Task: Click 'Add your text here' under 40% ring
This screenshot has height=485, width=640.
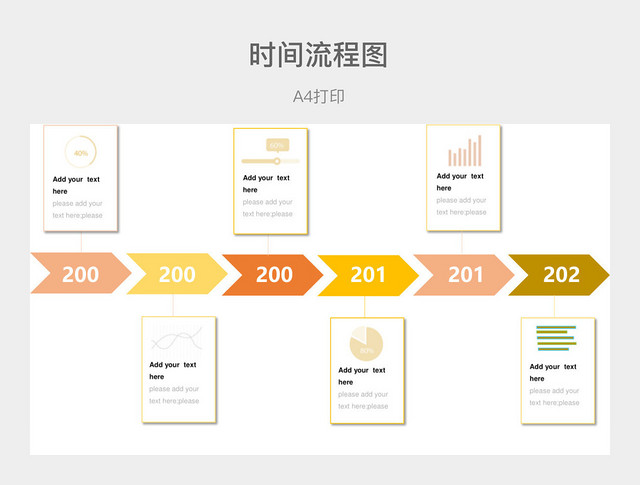Action: 76,185
